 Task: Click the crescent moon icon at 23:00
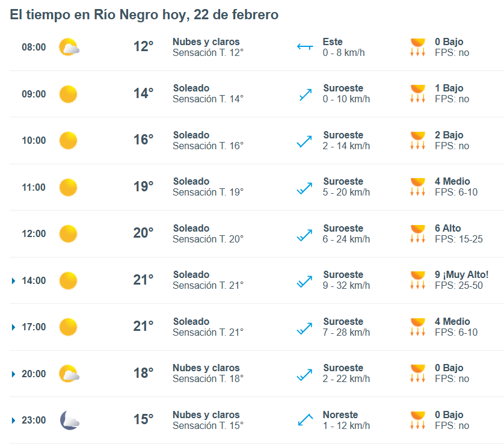pyautogui.click(x=69, y=421)
